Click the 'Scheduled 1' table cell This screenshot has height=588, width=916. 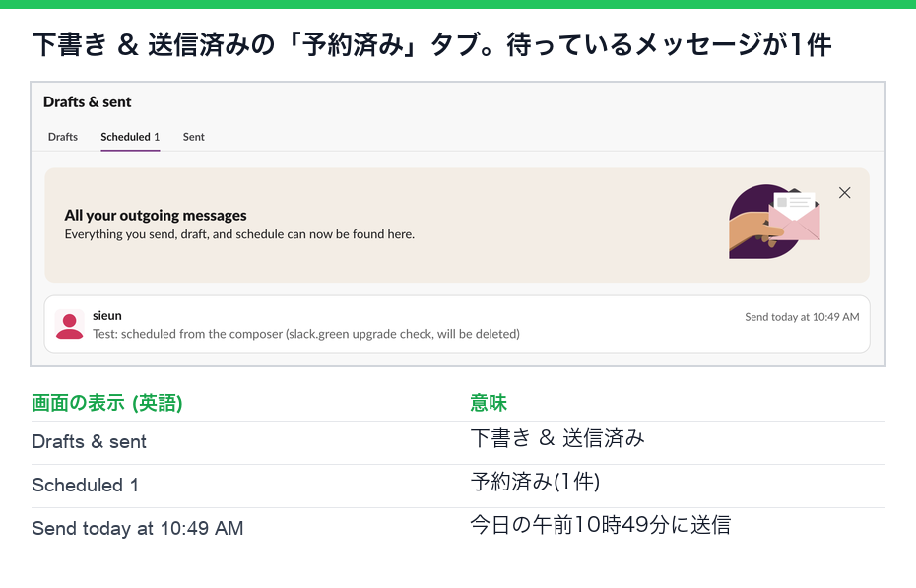85,485
